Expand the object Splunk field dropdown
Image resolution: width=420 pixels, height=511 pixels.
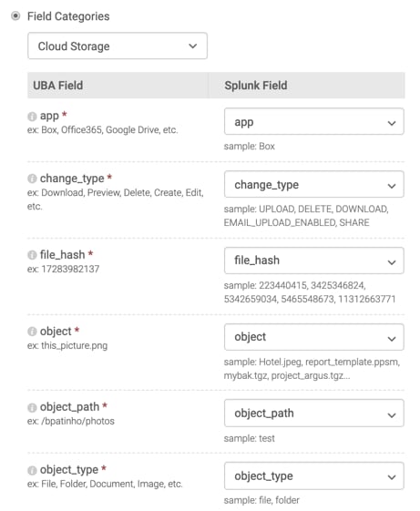314,337
